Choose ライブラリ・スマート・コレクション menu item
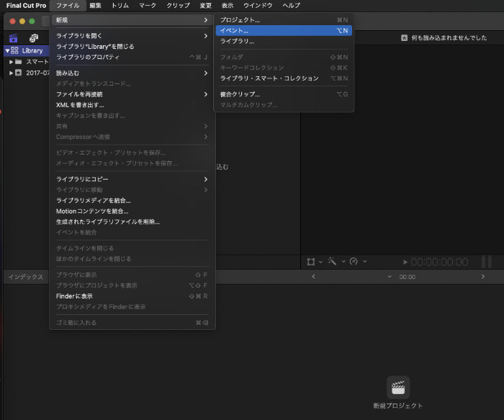The height and width of the screenshot is (420, 504). 284,78
